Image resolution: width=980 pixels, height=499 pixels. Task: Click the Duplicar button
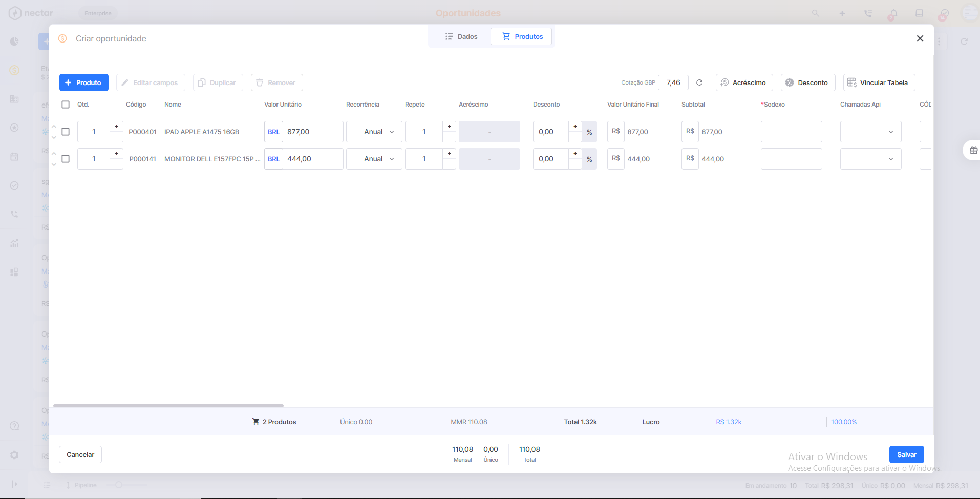(x=218, y=82)
